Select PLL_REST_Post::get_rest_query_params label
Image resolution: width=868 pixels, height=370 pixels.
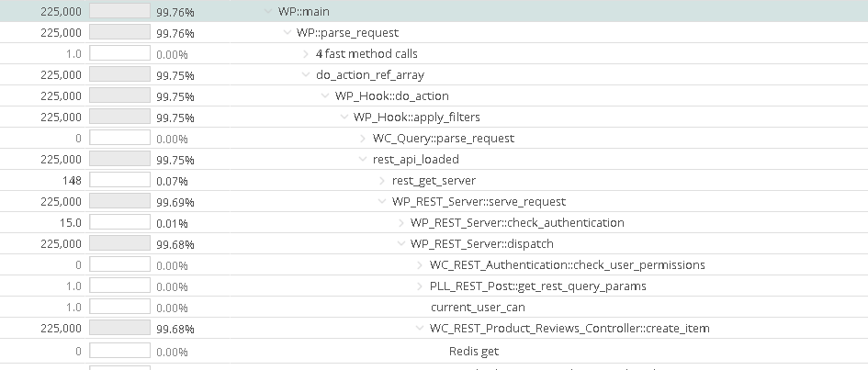tap(538, 286)
